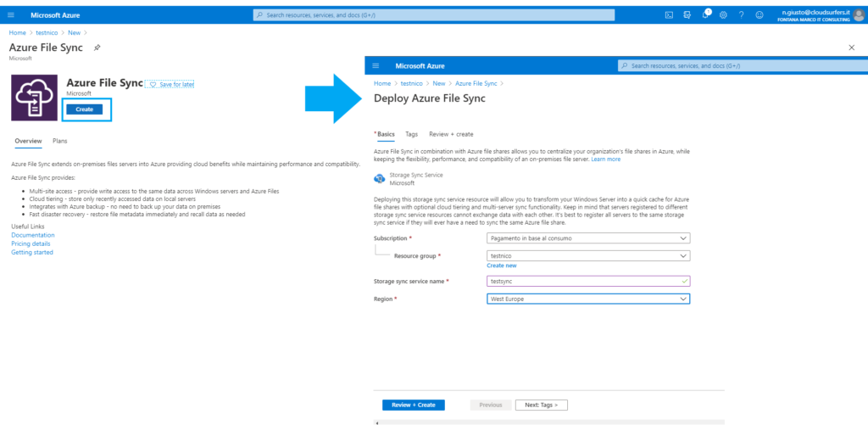This screenshot has width=868, height=425.
Task: Open the Review + create tab
Action: (451, 134)
